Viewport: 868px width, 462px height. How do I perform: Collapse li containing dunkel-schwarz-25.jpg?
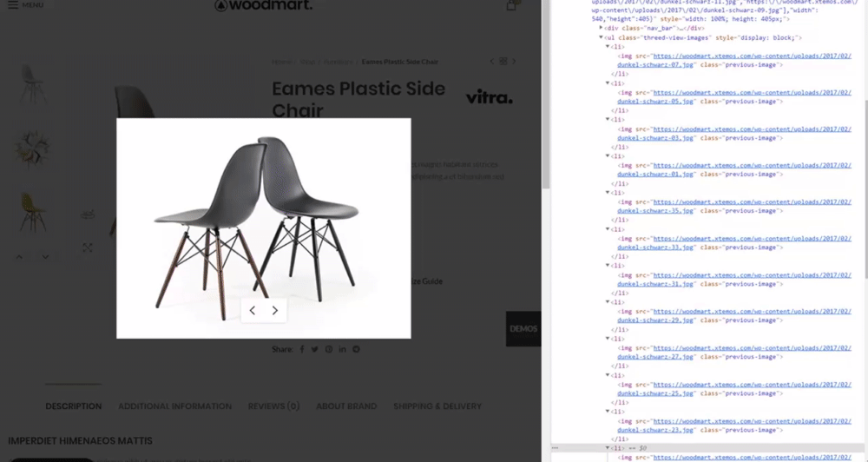pos(608,375)
